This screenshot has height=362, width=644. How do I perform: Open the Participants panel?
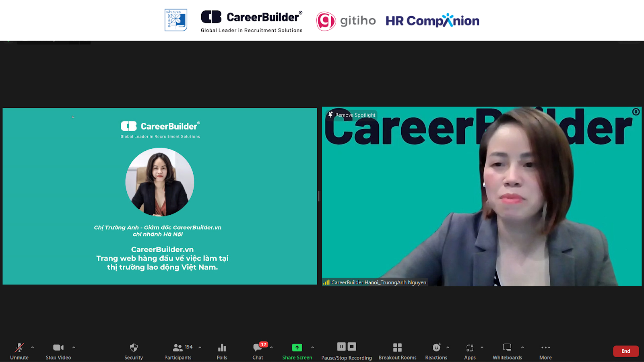coord(178,351)
